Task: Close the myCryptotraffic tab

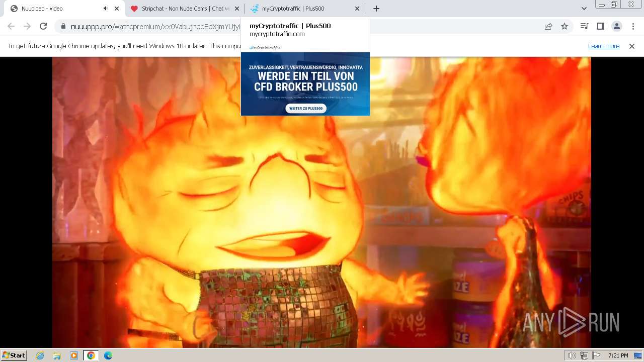Action: (x=357, y=9)
